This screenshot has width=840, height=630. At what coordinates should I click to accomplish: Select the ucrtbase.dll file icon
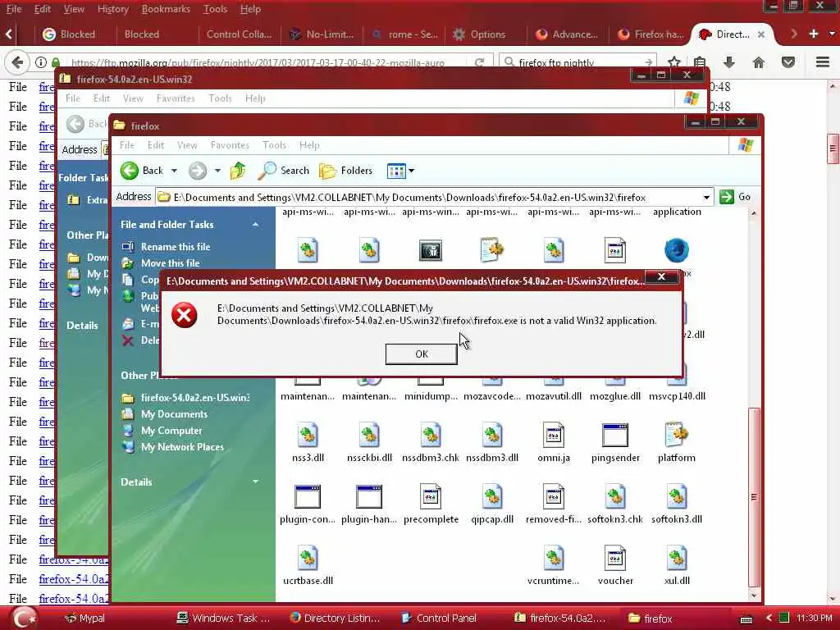308,558
